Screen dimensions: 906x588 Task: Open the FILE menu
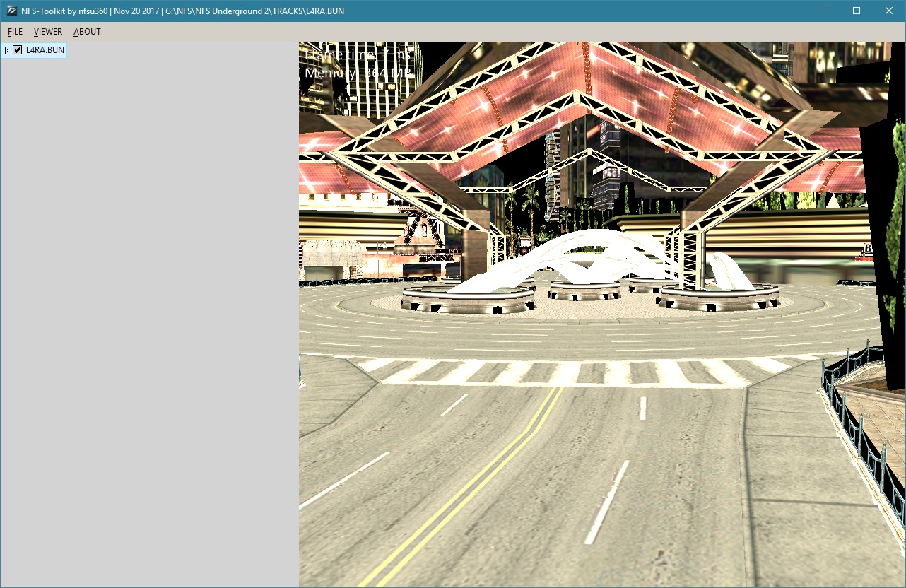click(x=15, y=32)
